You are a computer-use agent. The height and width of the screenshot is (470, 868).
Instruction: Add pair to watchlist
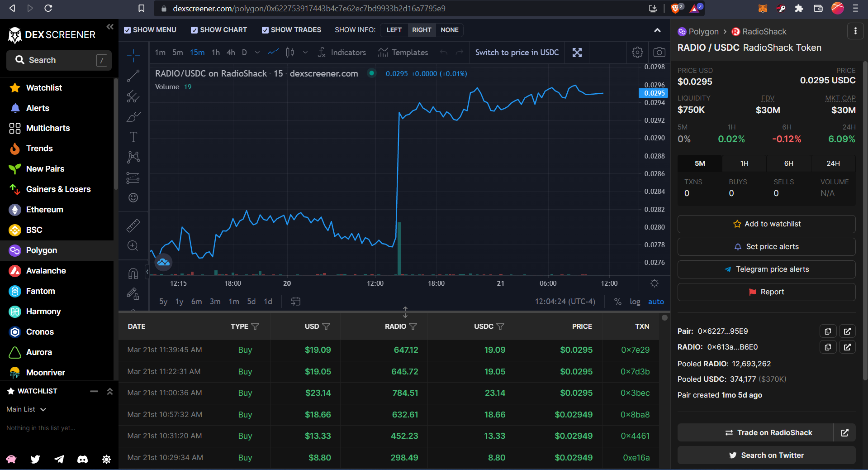(766, 224)
